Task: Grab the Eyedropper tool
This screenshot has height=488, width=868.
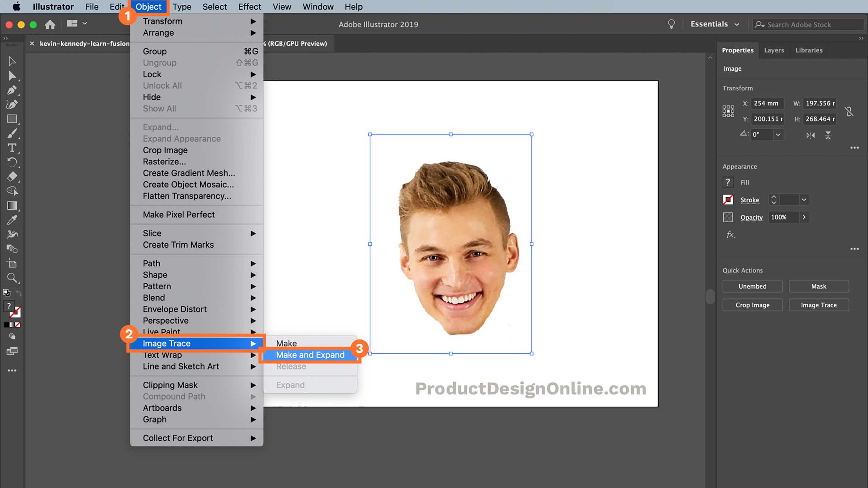Action: [x=12, y=220]
